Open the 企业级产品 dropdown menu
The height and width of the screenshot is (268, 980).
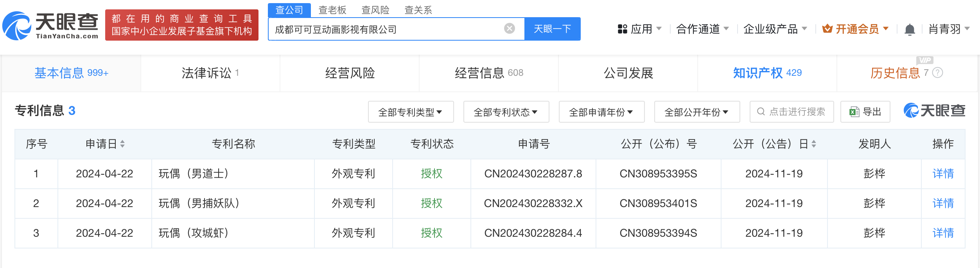click(x=775, y=29)
